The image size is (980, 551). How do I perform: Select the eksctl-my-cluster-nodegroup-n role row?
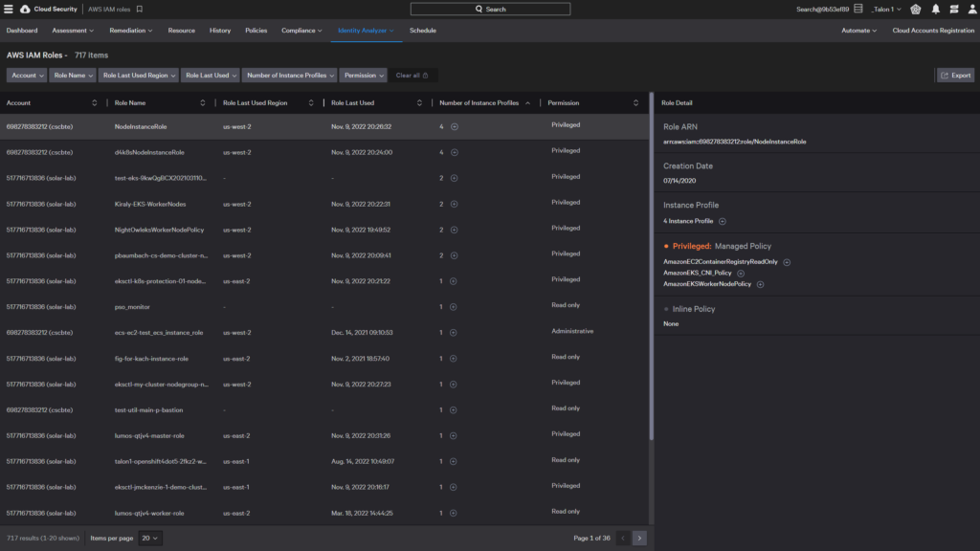point(324,385)
